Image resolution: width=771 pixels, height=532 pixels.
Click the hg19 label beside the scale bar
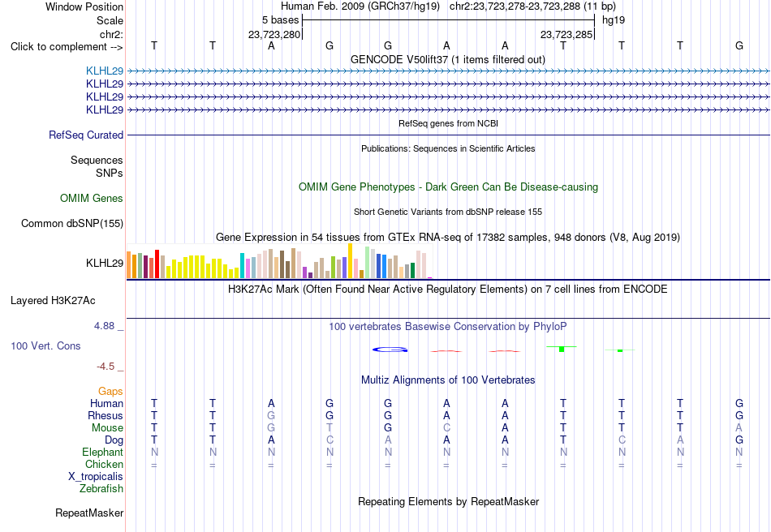[x=614, y=20]
